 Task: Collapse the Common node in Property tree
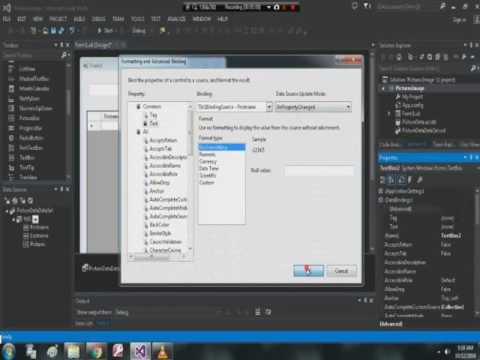138,107
